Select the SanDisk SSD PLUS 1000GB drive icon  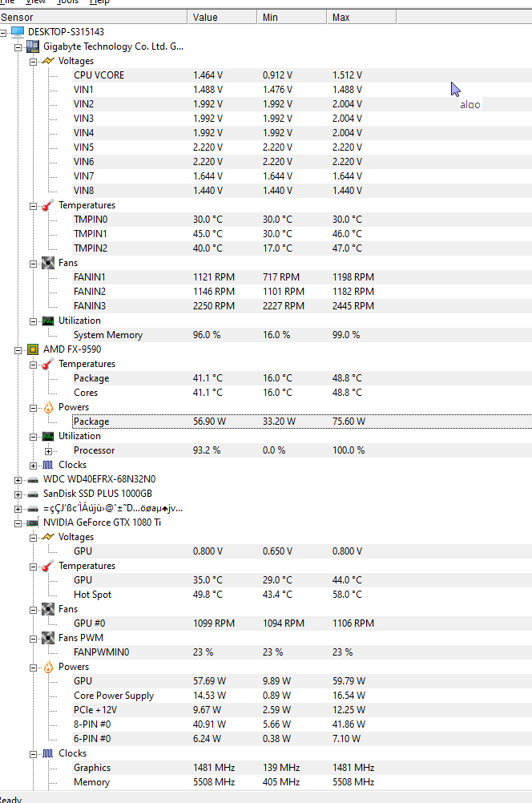point(32,493)
